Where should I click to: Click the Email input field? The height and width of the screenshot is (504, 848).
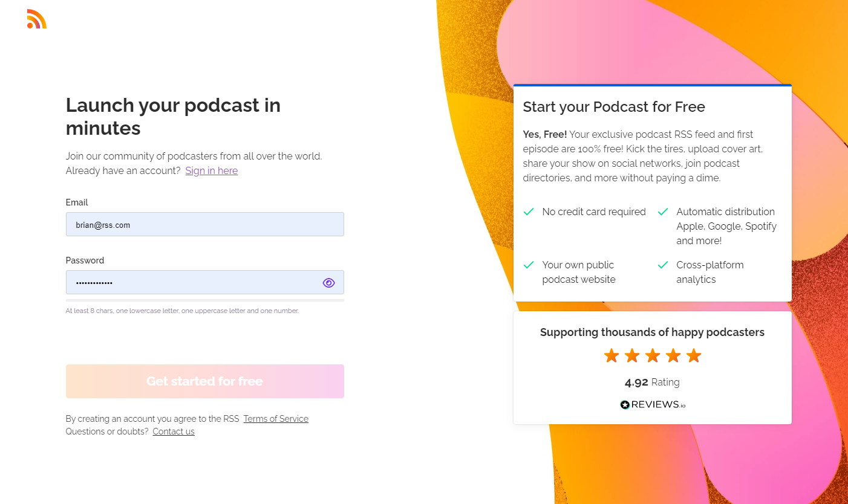204,224
